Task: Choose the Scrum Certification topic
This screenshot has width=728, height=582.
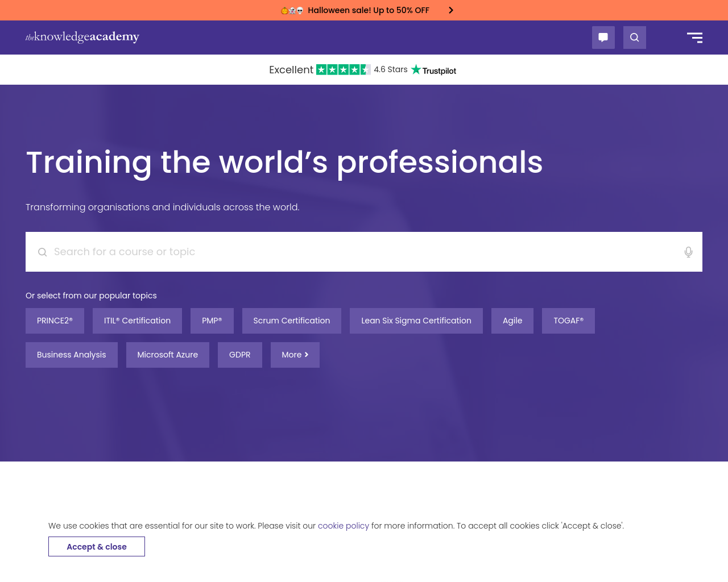Action: click(x=292, y=321)
